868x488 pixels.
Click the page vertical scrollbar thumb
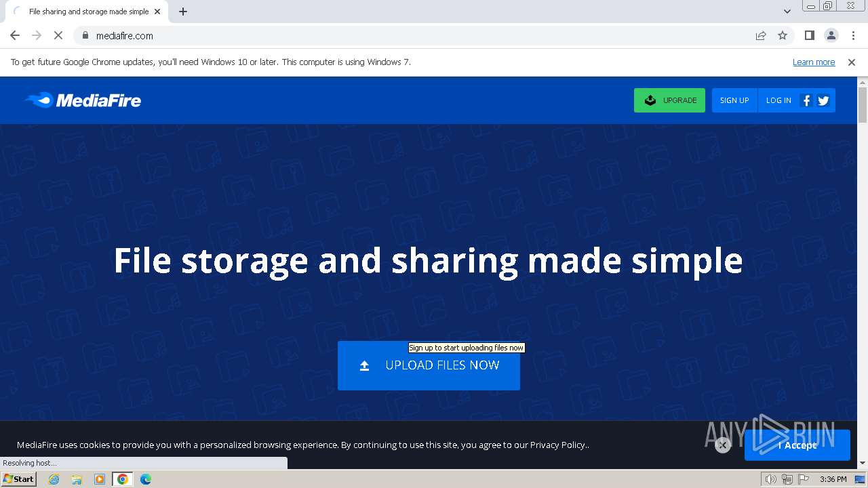(863, 105)
